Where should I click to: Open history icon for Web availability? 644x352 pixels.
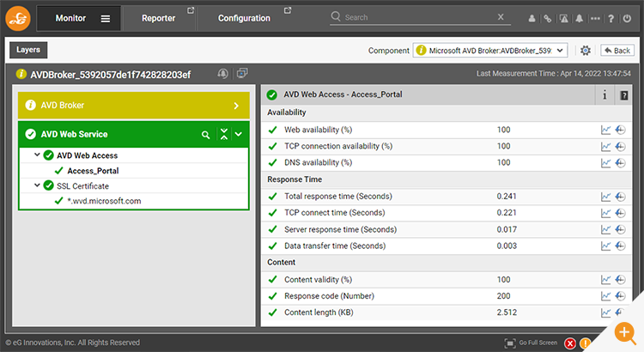620,130
